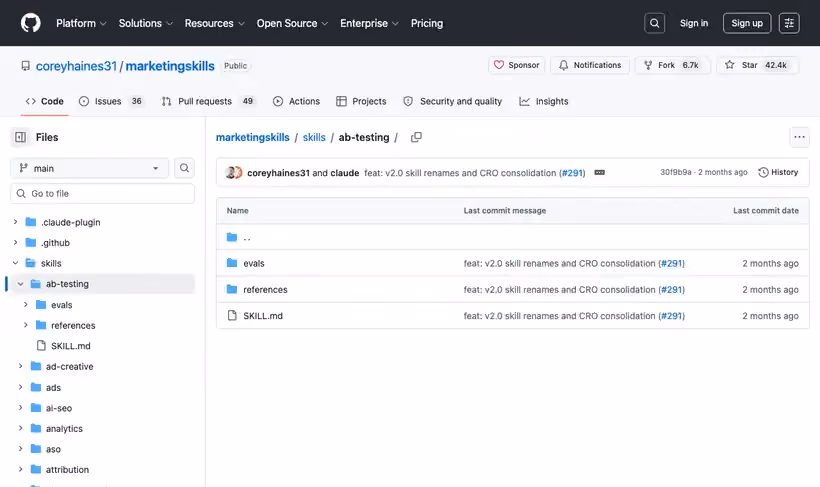Click the SKILL.md file icon in table
Screen dimensions: 820x487
[232, 315]
